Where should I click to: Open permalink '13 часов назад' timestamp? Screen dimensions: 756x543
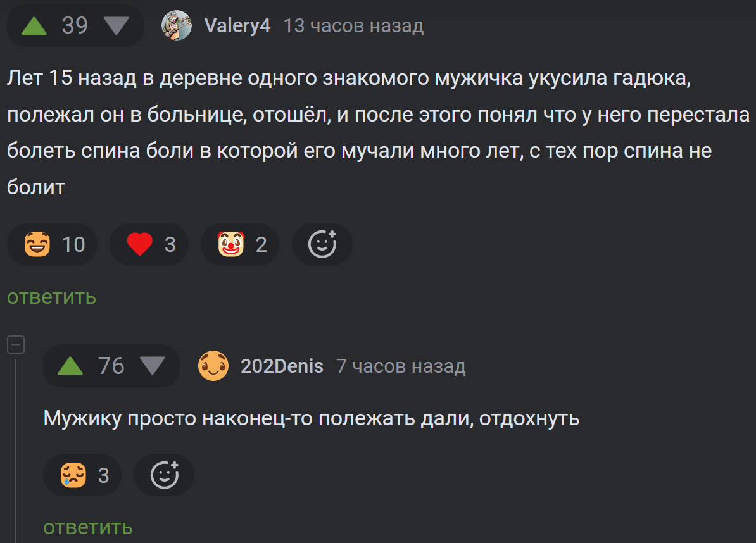353,25
